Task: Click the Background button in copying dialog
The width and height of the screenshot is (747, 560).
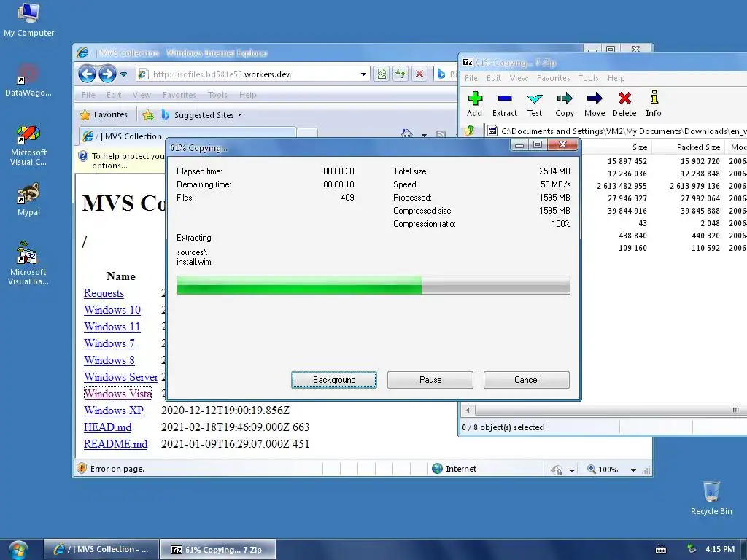Action: coord(334,380)
